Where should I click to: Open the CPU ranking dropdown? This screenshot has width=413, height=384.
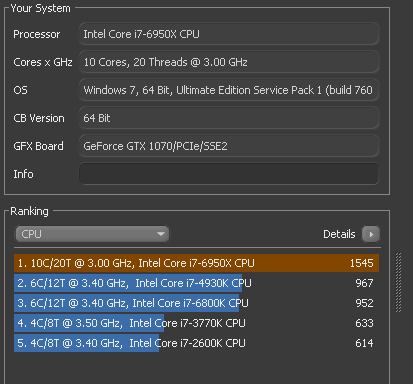(92, 234)
